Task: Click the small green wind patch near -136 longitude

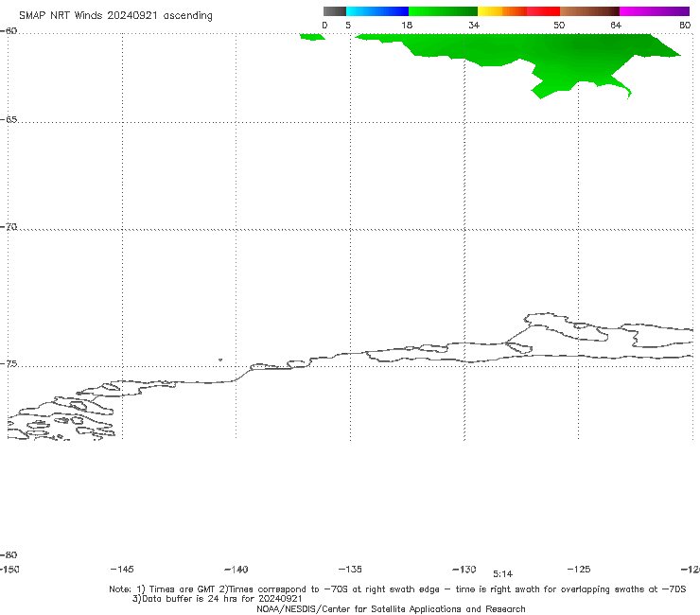Action: click(x=312, y=37)
